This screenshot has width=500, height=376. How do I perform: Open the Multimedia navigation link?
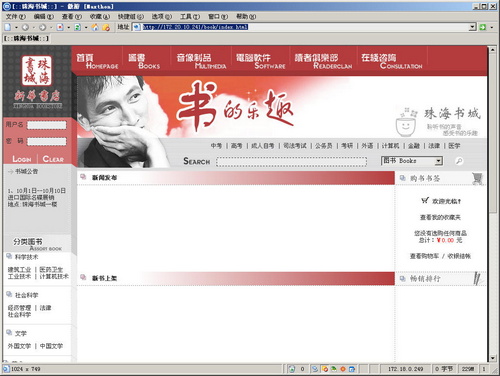201,61
